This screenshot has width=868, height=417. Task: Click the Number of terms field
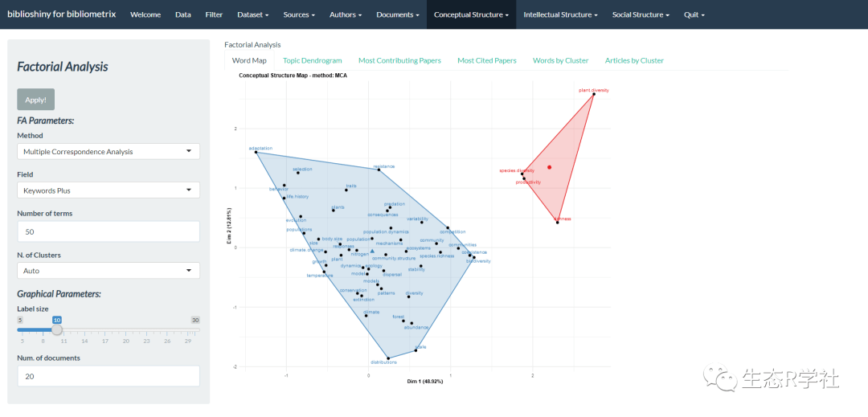tap(108, 231)
